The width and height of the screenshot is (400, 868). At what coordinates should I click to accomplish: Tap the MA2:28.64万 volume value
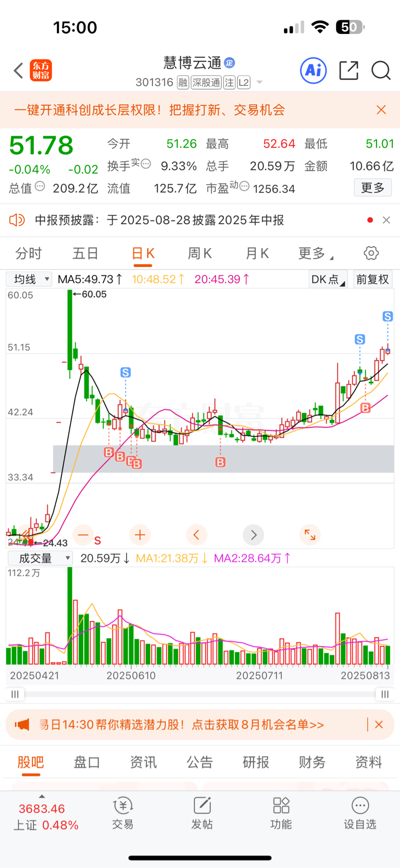[252, 558]
